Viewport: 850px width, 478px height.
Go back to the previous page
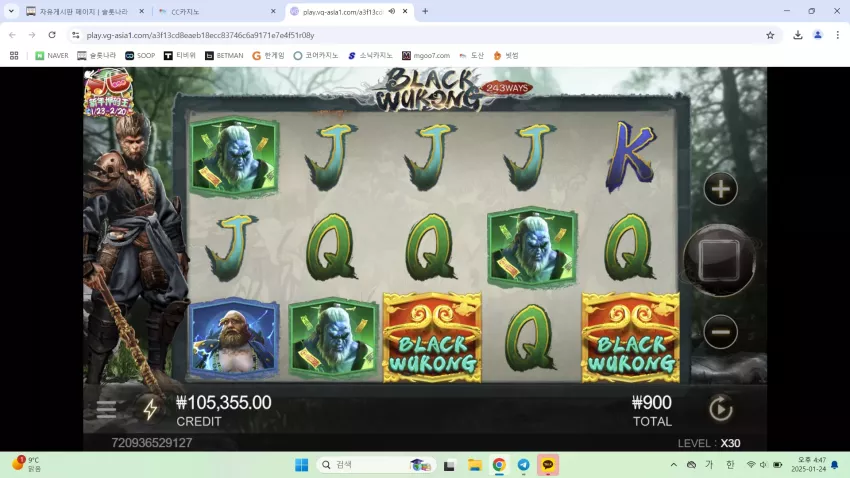[12, 35]
